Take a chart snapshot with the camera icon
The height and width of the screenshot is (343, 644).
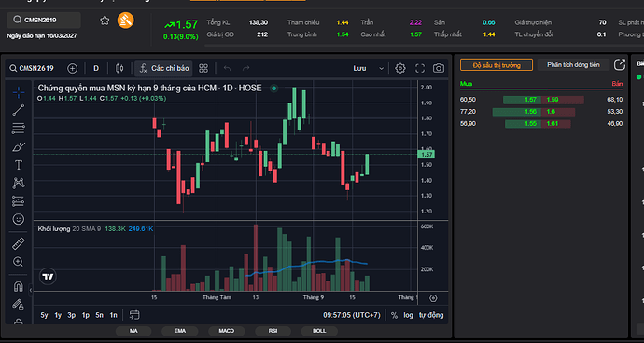point(439,69)
